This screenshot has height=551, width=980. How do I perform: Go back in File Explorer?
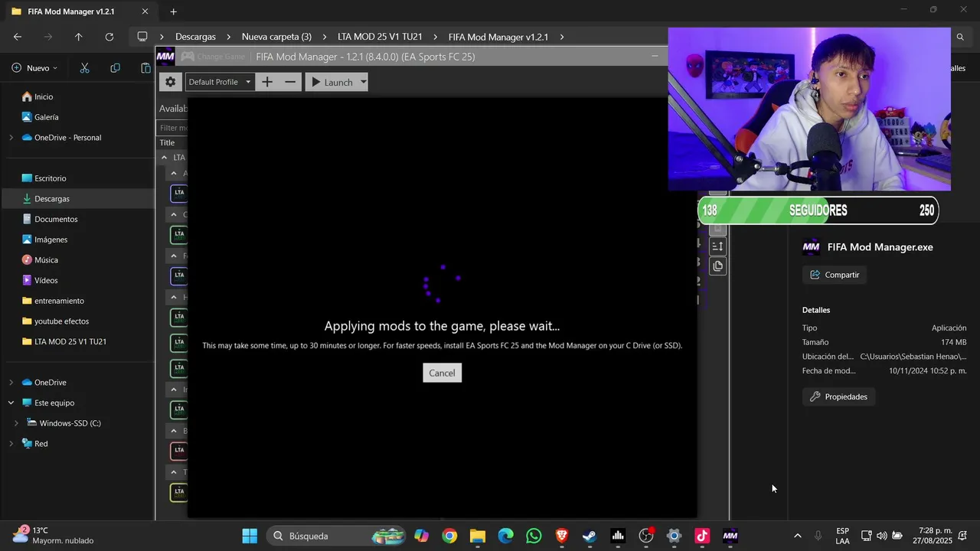click(18, 37)
